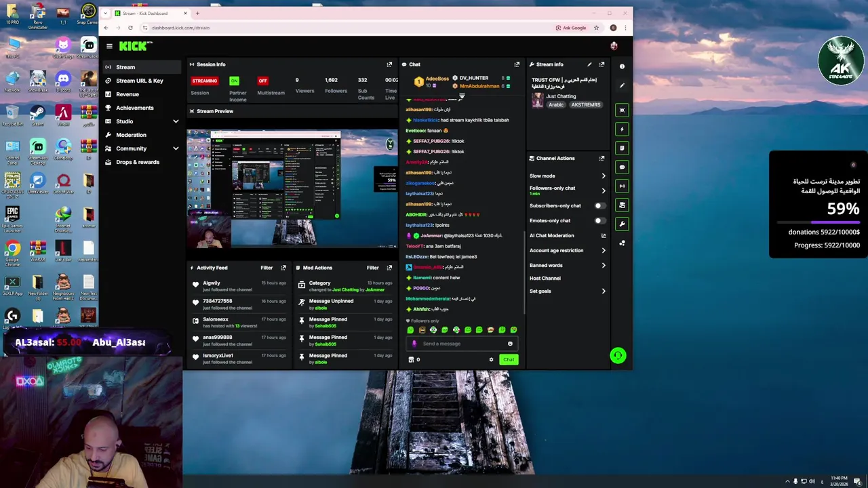Open the emoji picker in message box
This screenshot has width=868, height=488.
[510, 344]
